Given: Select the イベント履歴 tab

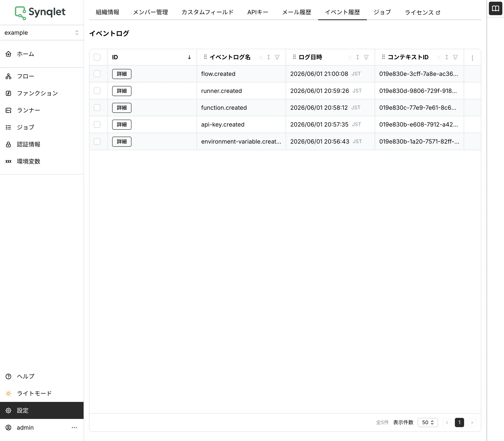Looking at the screenshot, I should tap(342, 12).
